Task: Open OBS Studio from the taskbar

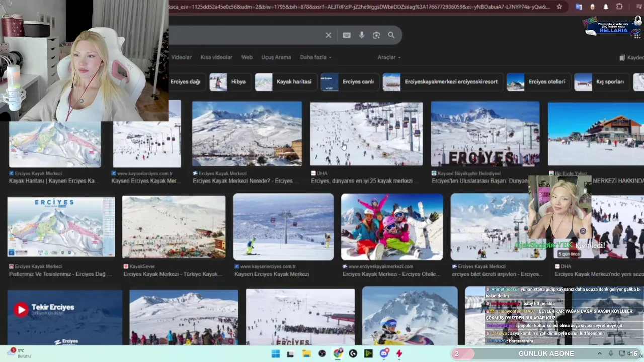Action: 322,354
